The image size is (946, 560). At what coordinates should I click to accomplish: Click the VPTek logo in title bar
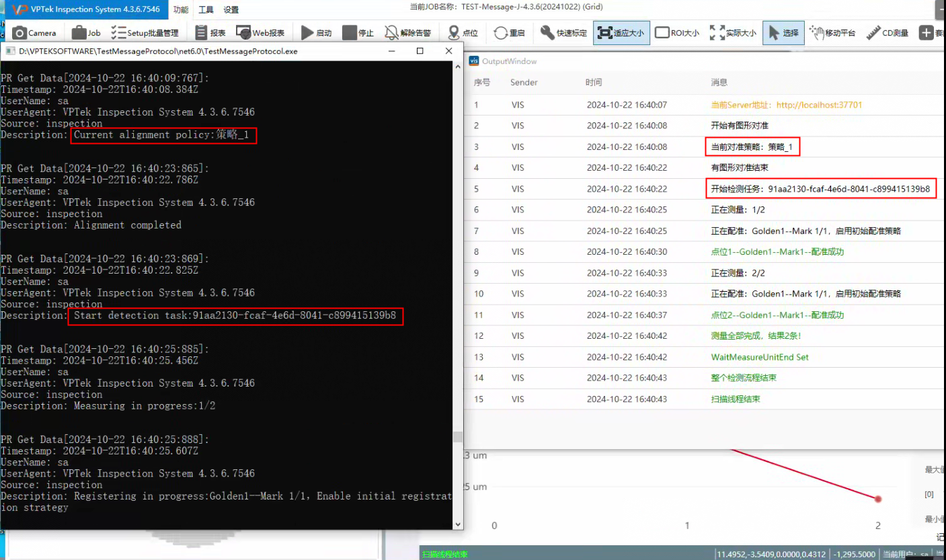(x=20, y=9)
